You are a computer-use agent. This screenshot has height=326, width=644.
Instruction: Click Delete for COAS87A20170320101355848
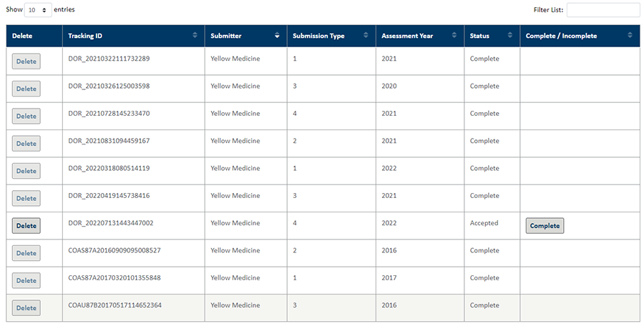click(26, 281)
